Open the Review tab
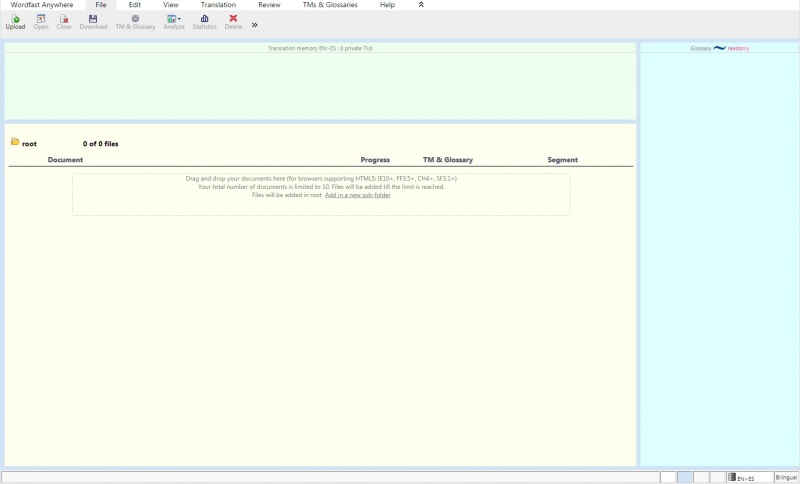 [x=269, y=5]
